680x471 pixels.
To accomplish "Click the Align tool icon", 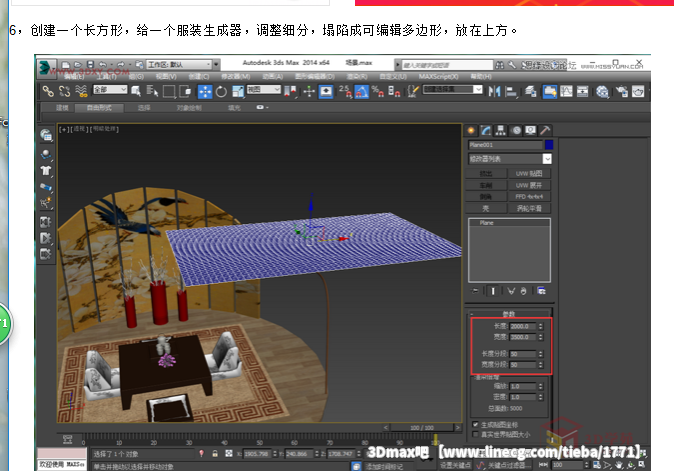I will (511, 92).
